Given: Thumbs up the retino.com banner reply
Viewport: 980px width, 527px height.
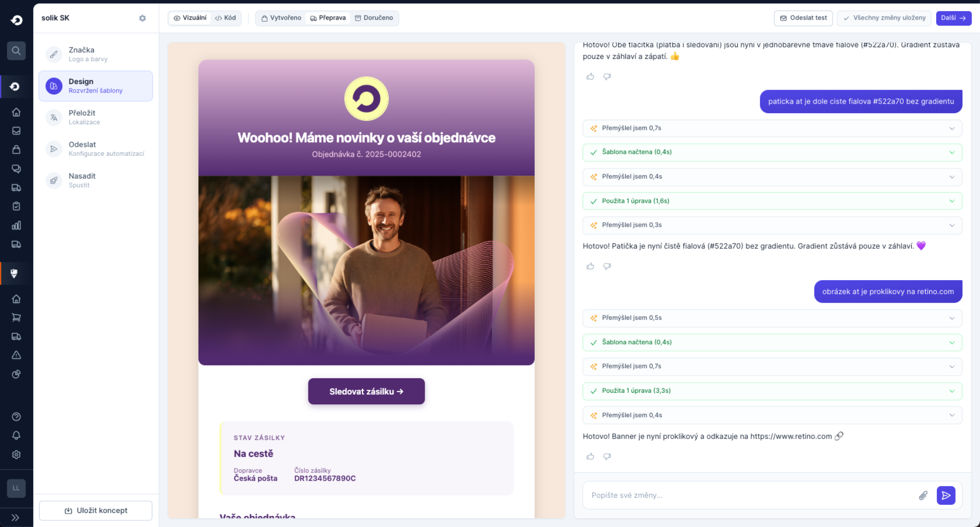Looking at the screenshot, I should coord(590,457).
